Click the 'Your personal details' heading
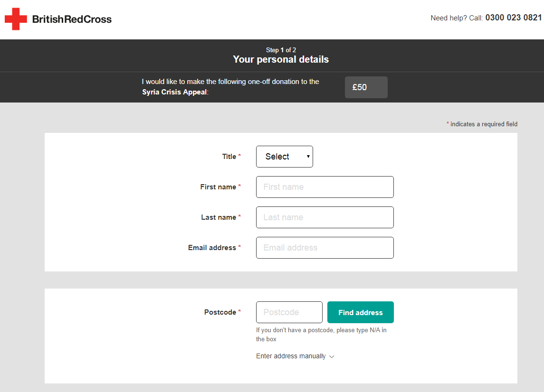The height and width of the screenshot is (392, 544). coord(281,60)
